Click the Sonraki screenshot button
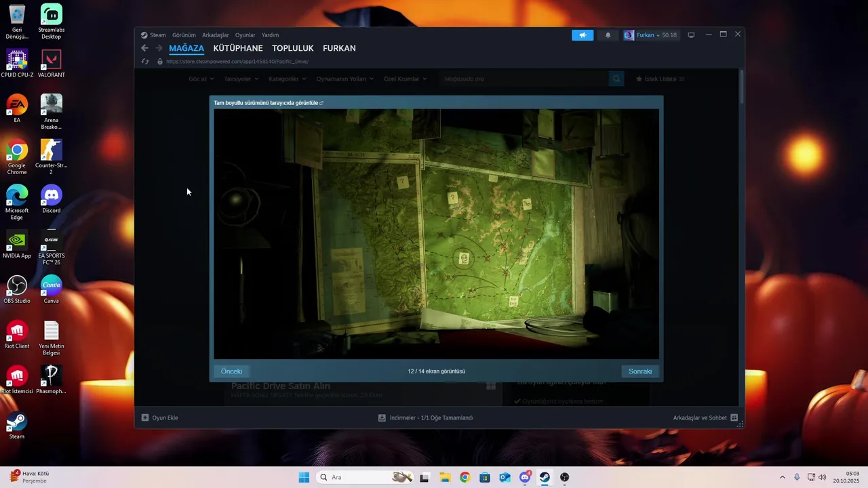The width and height of the screenshot is (868, 488). [x=640, y=371]
